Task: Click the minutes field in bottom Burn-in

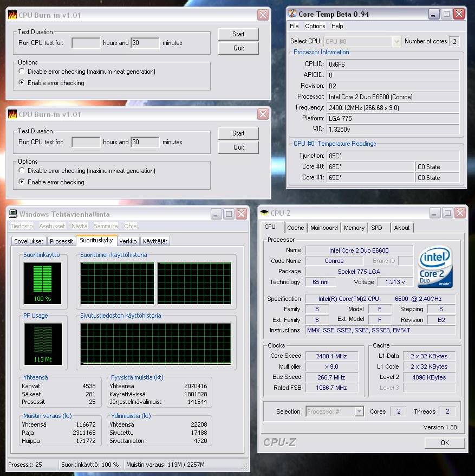Action: (x=145, y=142)
